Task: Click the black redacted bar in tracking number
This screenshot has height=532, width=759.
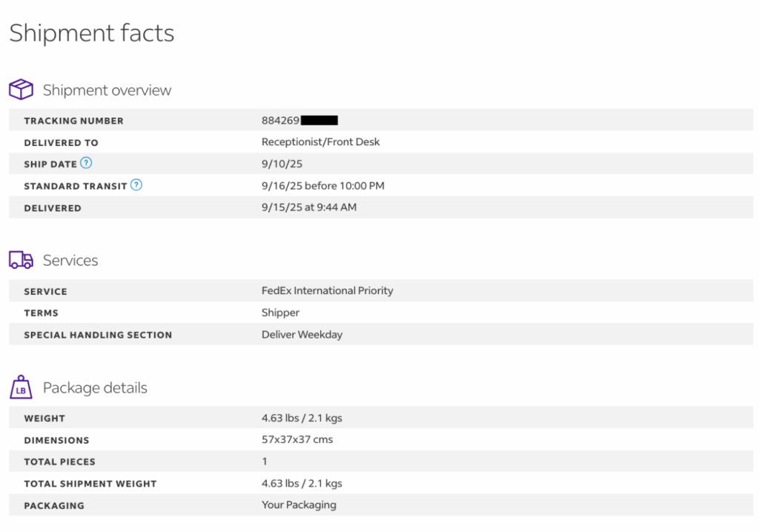Action: point(319,120)
